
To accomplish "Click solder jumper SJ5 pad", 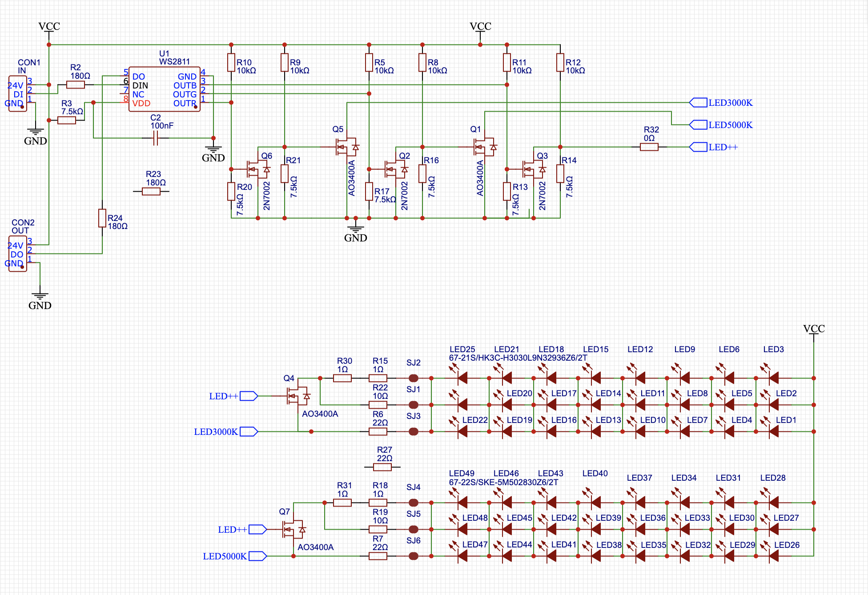I will [414, 529].
